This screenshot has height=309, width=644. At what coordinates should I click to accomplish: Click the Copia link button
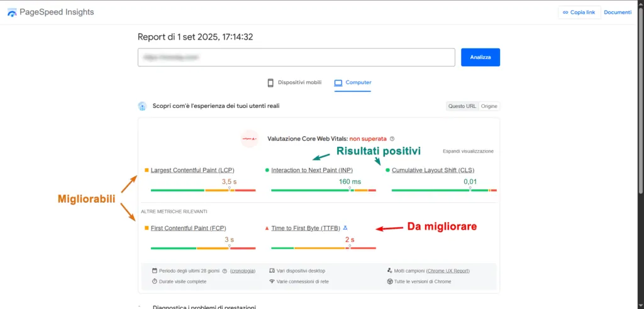point(579,13)
